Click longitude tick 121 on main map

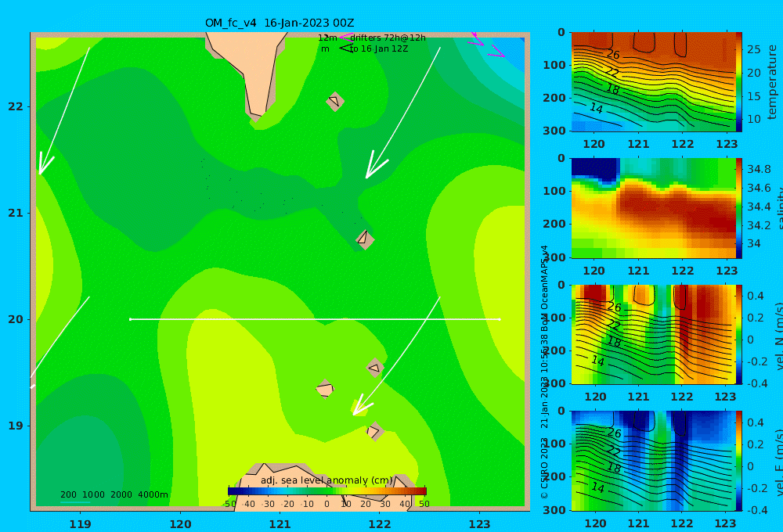click(280, 524)
